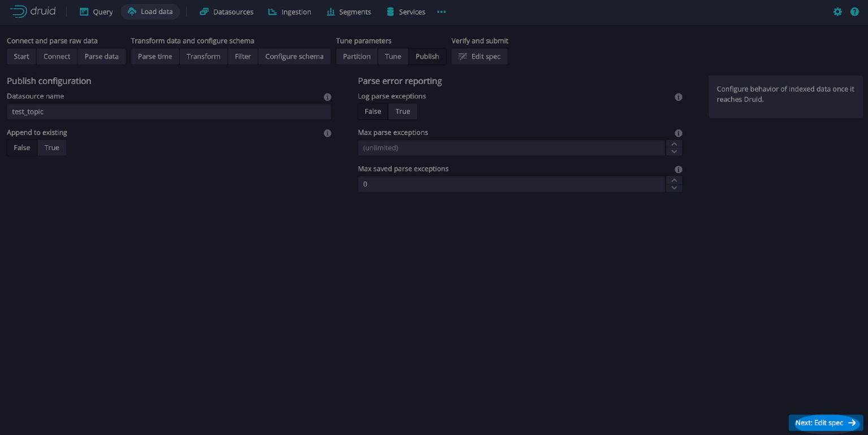Show info for Max parse exceptions

coord(678,133)
